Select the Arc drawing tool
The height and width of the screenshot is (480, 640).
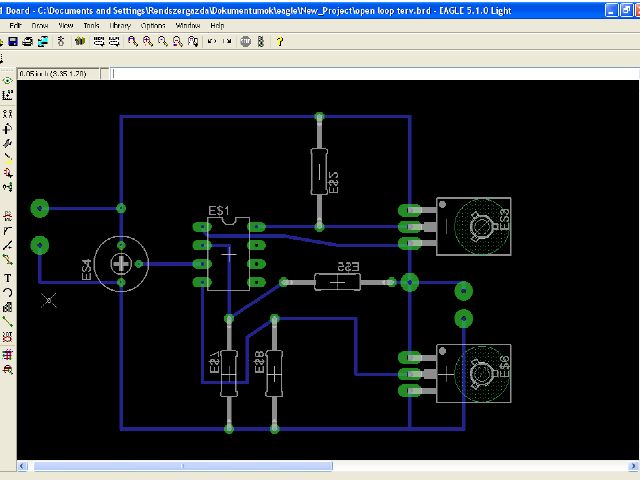[7, 292]
